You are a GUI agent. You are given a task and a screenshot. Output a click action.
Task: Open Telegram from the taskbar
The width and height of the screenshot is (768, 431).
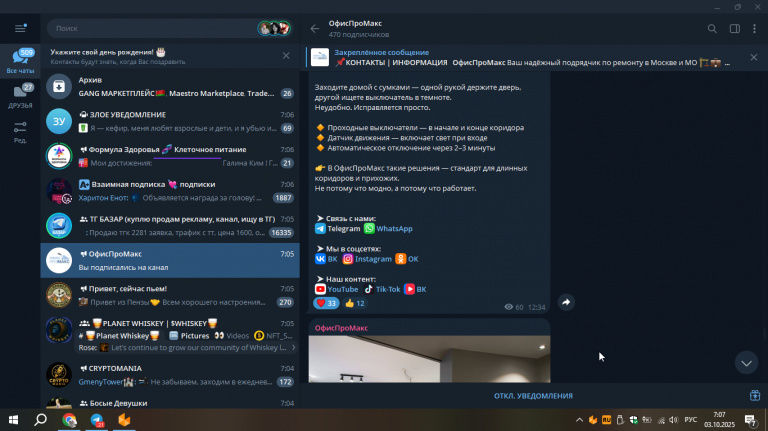click(97, 420)
